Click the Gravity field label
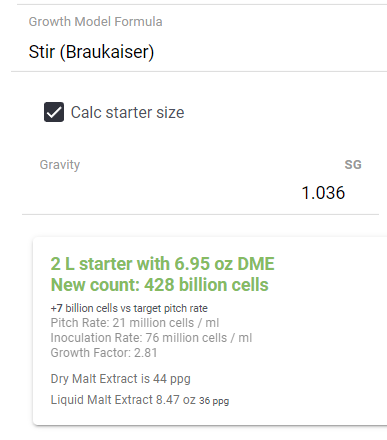The width and height of the screenshot is (387, 440). click(x=60, y=165)
